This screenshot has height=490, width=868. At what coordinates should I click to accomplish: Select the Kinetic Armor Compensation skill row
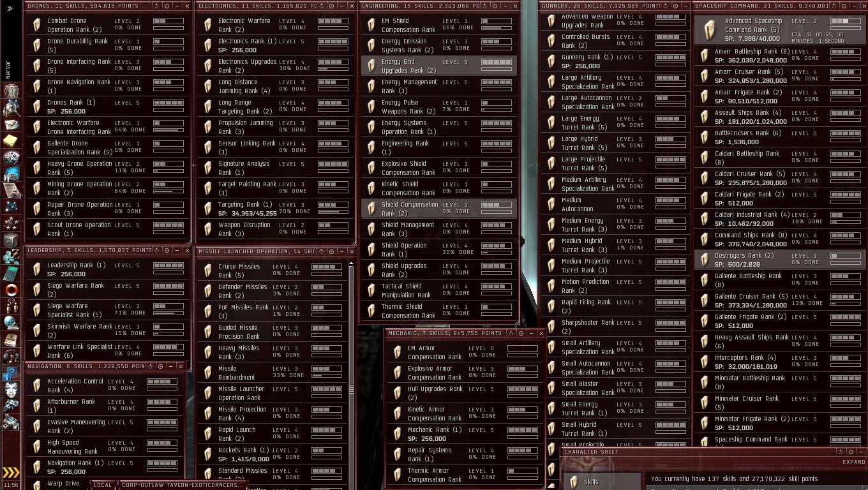[x=466, y=413]
